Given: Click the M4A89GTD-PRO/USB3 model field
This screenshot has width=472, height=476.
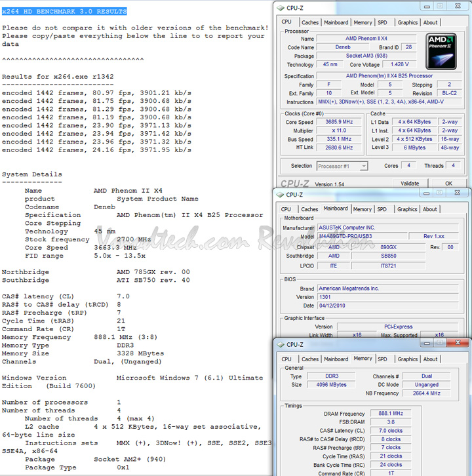Looking at the screenshot, I should [x=363, y=236].
